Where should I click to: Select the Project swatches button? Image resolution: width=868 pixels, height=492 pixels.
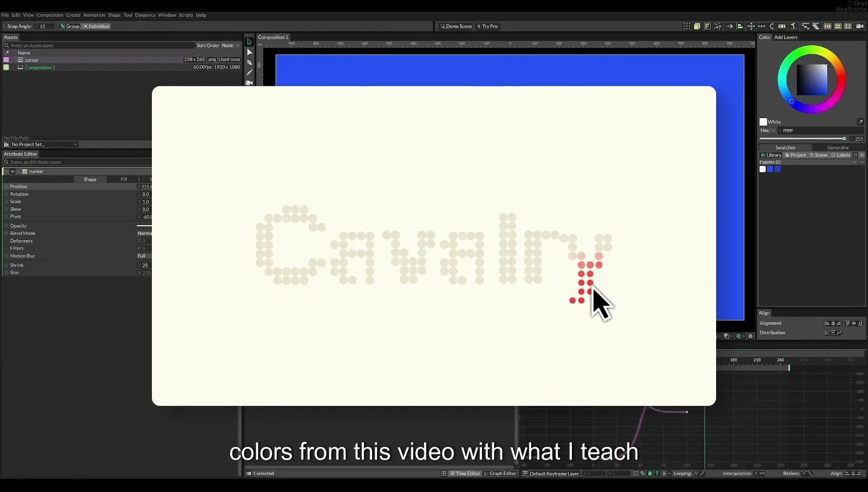click(x=795, y=155)
